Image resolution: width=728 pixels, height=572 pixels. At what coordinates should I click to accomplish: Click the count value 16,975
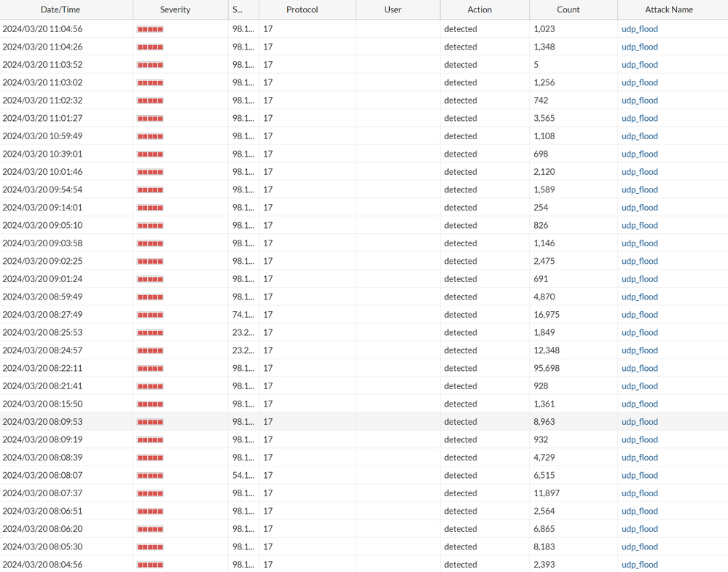tap(547, 315)
